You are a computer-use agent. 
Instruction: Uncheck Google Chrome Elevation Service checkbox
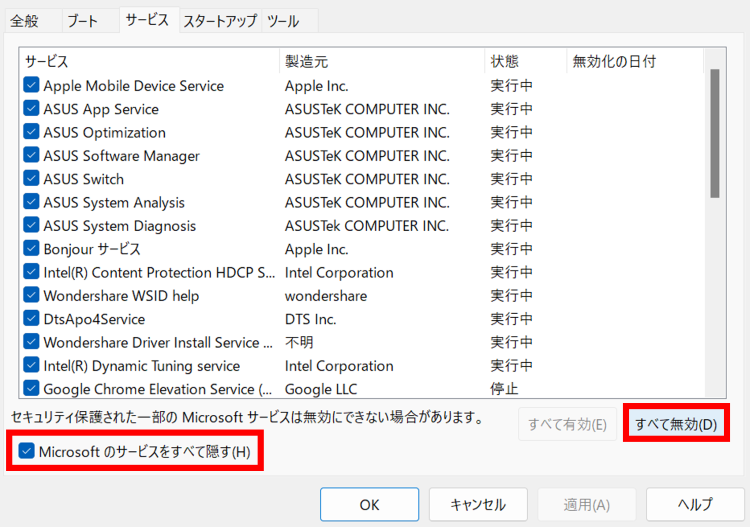tap(31, 388)
